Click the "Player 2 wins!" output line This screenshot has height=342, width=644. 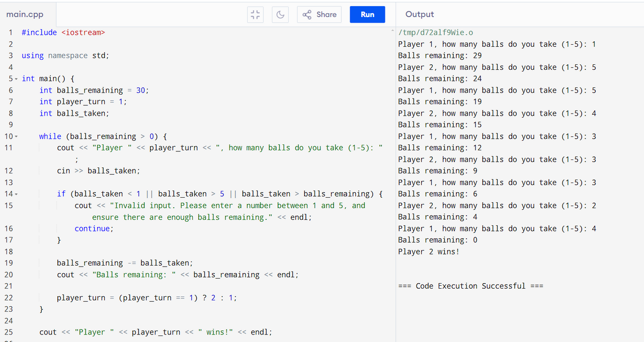tap(429, 252)
